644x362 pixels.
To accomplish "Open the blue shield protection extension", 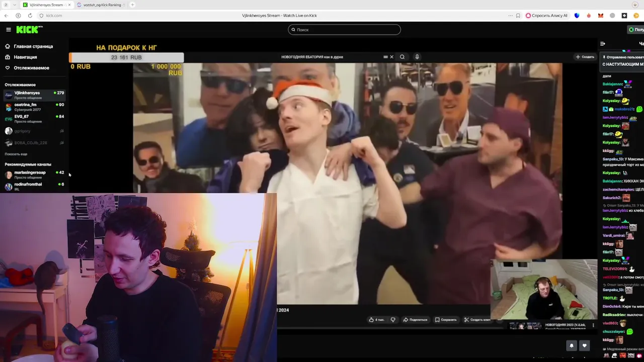I will pyautogui.click(x=577, y=16).
